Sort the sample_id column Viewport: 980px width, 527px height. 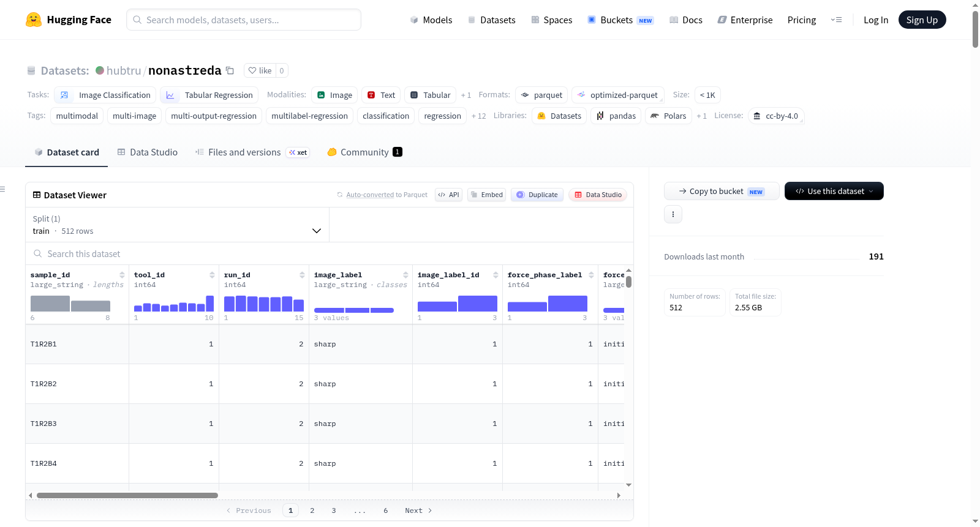tap(123, 275)
